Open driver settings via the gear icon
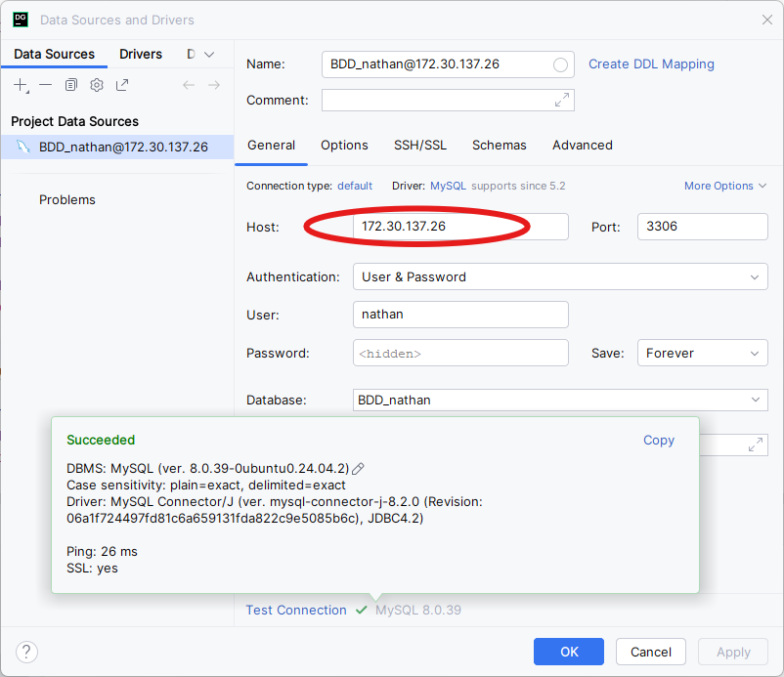Image resolution: width=784 pixels, height=677 pixels. (97, 86)
